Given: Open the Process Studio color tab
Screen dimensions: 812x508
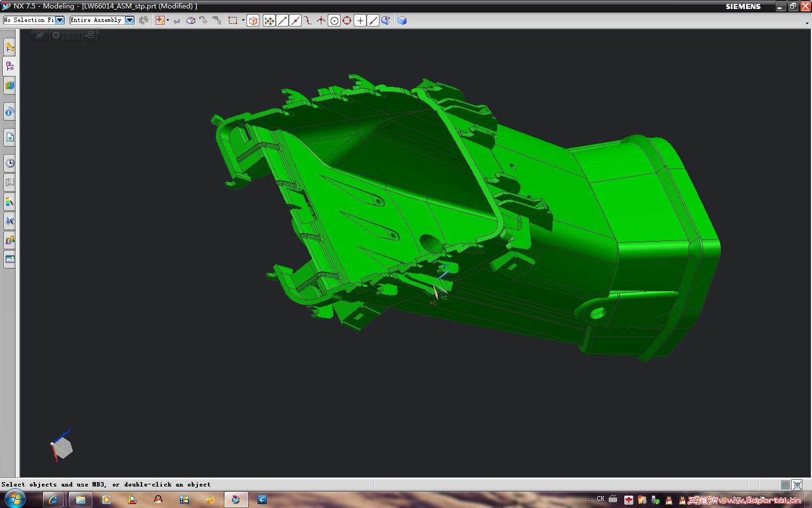Looking at the screenshot, I should [x=10, y=202].
